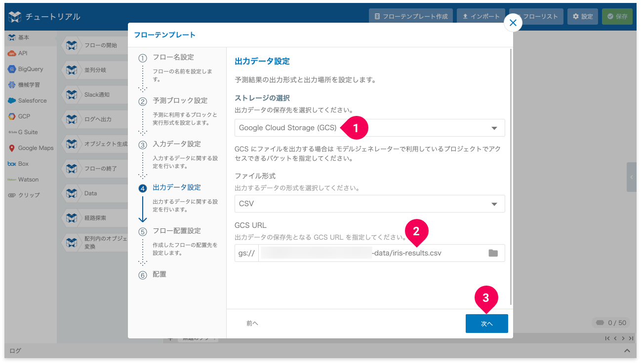Viewport: 641px width, 364px height.
Task: Select the Box category in sidebar
Action: pos(30,164)
